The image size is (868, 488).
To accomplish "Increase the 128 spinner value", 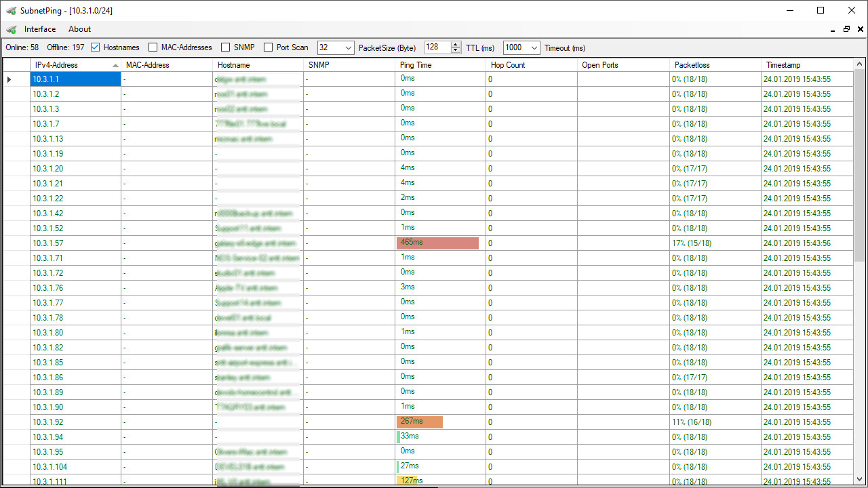I will (456, 45).
